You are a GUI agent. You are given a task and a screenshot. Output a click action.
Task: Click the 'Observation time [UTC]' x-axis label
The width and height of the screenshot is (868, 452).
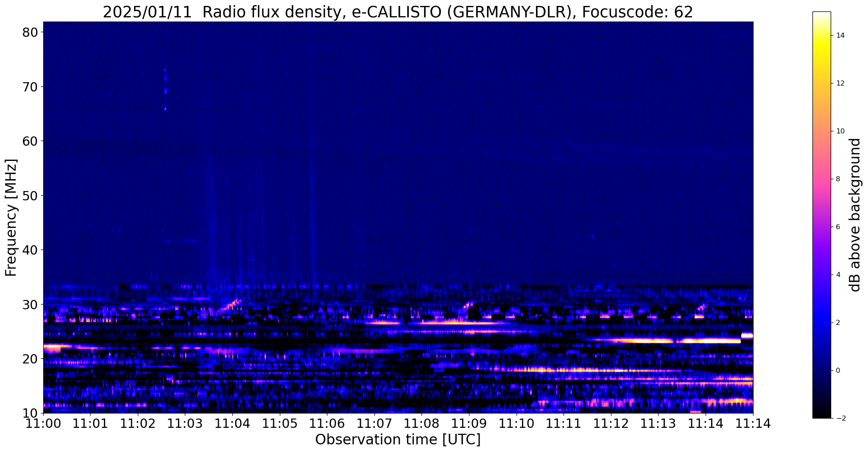tap(398, 440)
